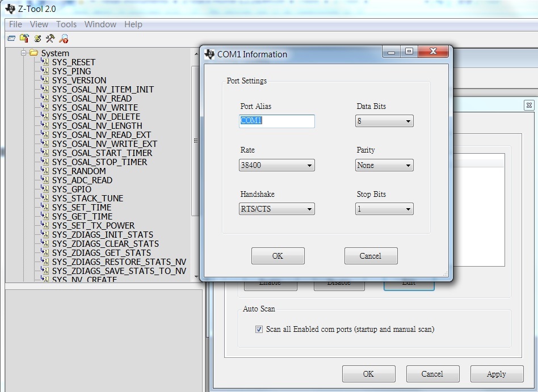This screenshot has width=538, height=392.
Task: Open the wrench and hammer tools icon
Action: [50, 39]
